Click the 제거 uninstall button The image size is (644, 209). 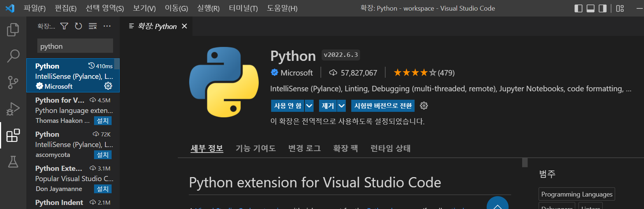pyautogui.click(x=328, y=106)
